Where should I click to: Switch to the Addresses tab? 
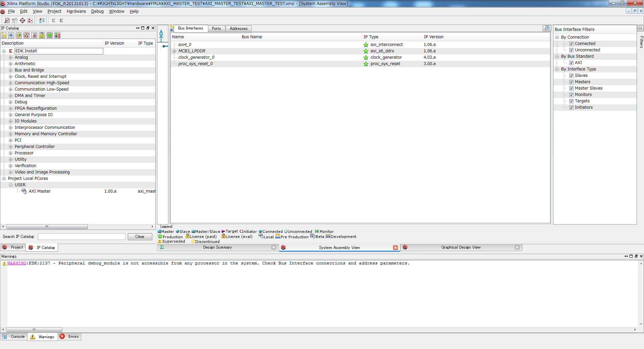(238, 29)
